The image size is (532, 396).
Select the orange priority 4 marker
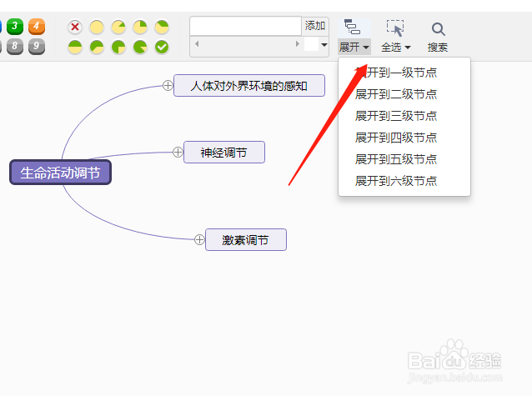coord(37,27)
